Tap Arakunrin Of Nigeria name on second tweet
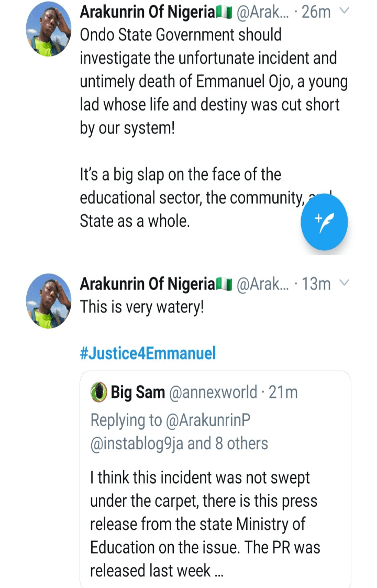Image resolution: width=377 pixels, height=588 pixels. pos(148,284)
